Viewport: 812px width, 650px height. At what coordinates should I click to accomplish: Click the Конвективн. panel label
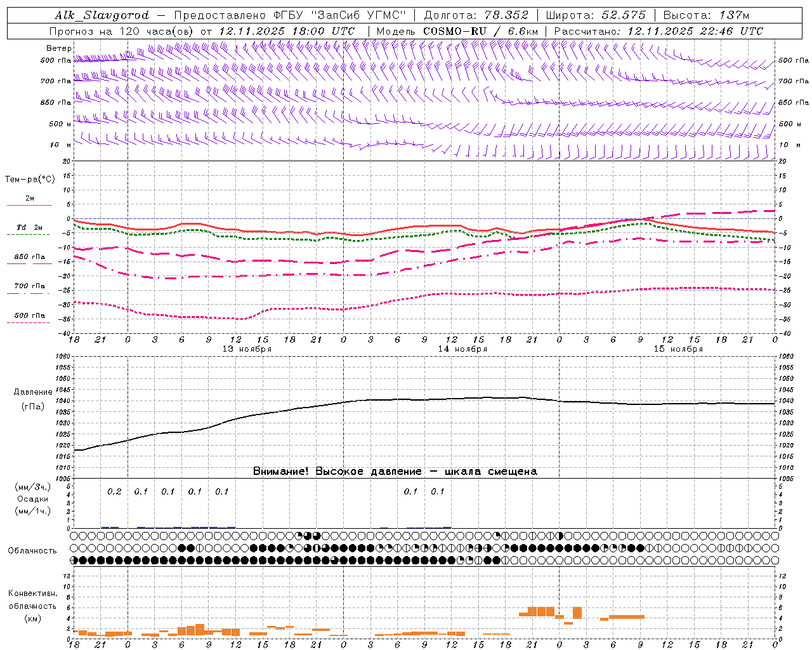click(x=32, y=594)
